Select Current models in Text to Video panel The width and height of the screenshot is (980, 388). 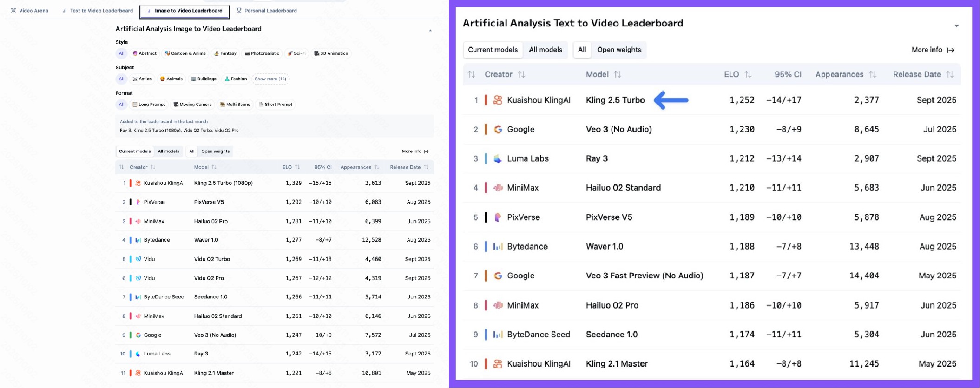tap(493, 50)
